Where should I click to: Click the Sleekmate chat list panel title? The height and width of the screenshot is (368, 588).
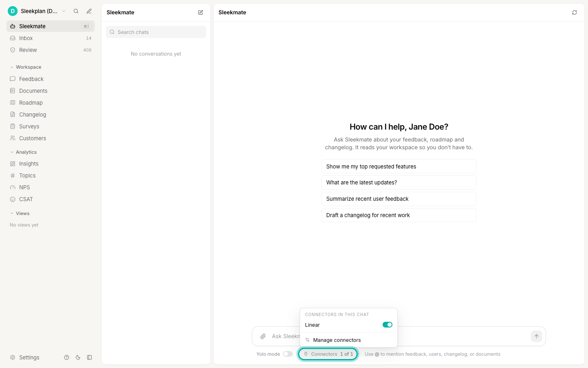120,12
